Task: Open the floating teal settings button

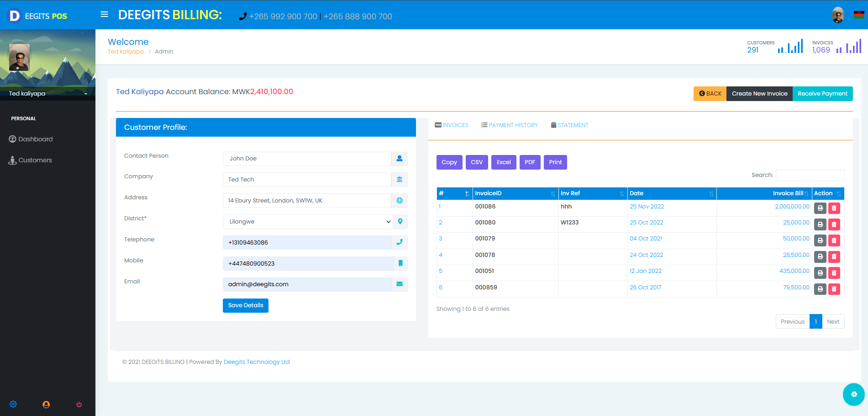Action: 853,394
